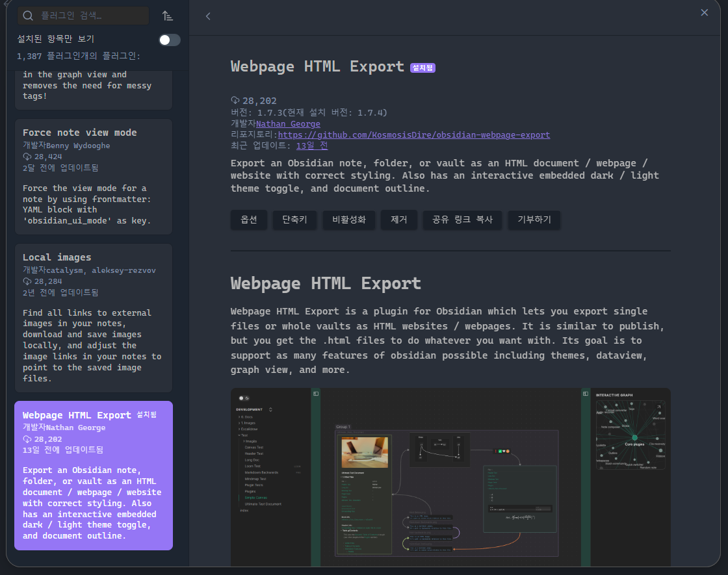Image resolution: width=728 pixels, height=575 pixels.
Task: Click the 1,387 plugins count text
Action: pyautogui.click(x=79, y=56)
